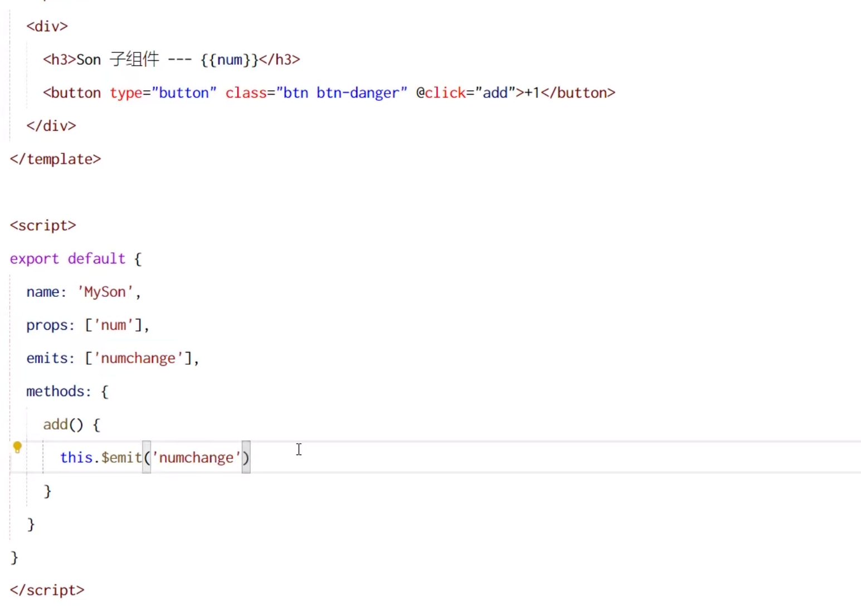Click the closing brace of export default
Image resolution: width=861 pixels, height=616 pixels.
[14, 558]
